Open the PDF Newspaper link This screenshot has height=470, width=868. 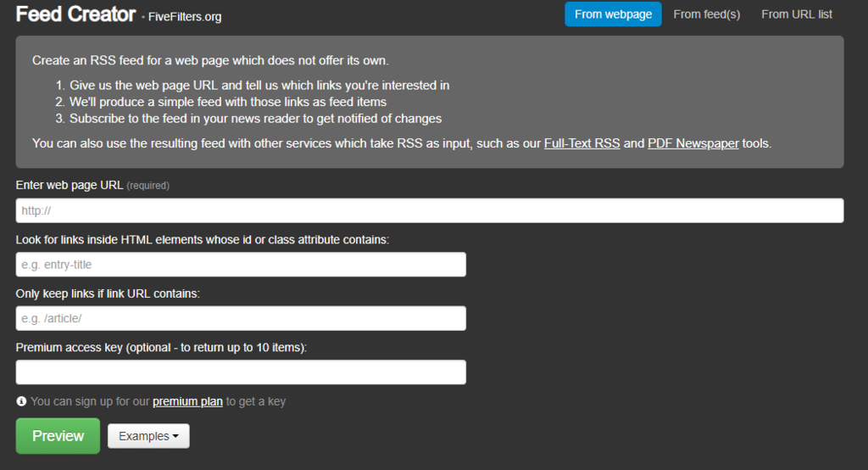point(693,143)
